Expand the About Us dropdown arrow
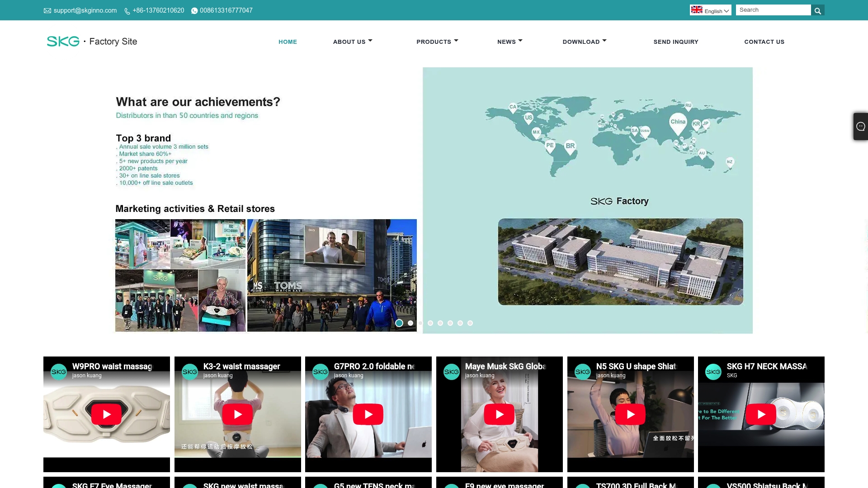The image size is (868, 488). coord(370,41)
